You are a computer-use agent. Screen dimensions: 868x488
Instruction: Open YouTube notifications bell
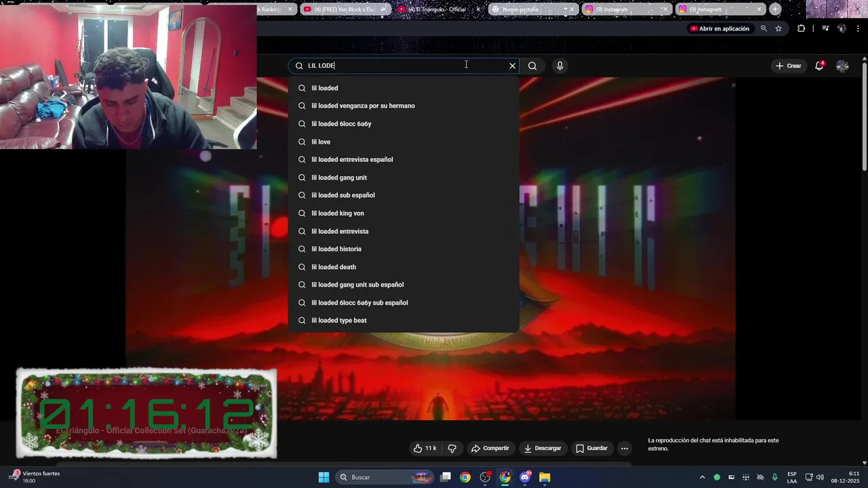819,66
